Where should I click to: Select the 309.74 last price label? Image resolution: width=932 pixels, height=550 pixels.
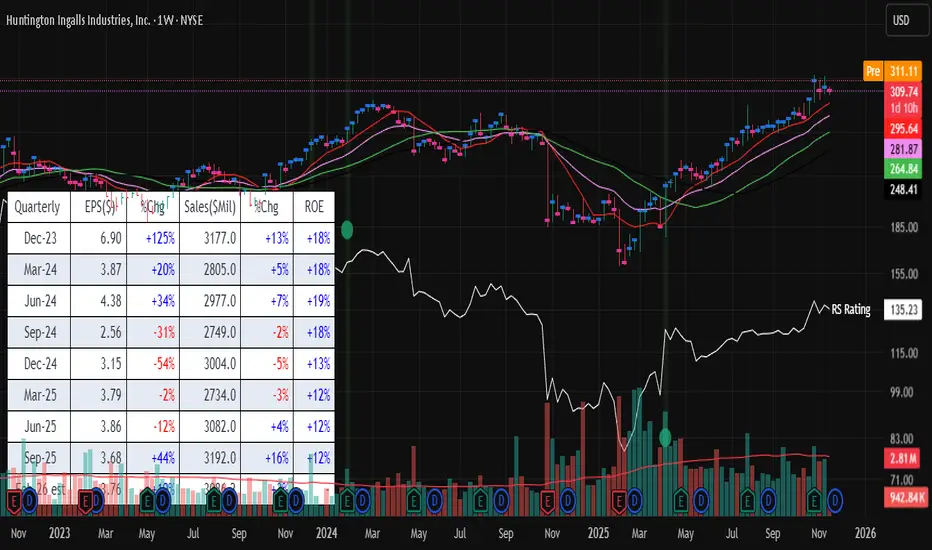pyautogui.click(x=905, y=90)
